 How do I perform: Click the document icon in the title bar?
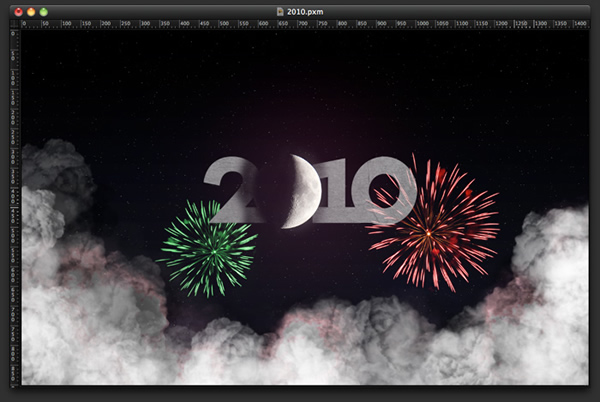pos(280,12)
